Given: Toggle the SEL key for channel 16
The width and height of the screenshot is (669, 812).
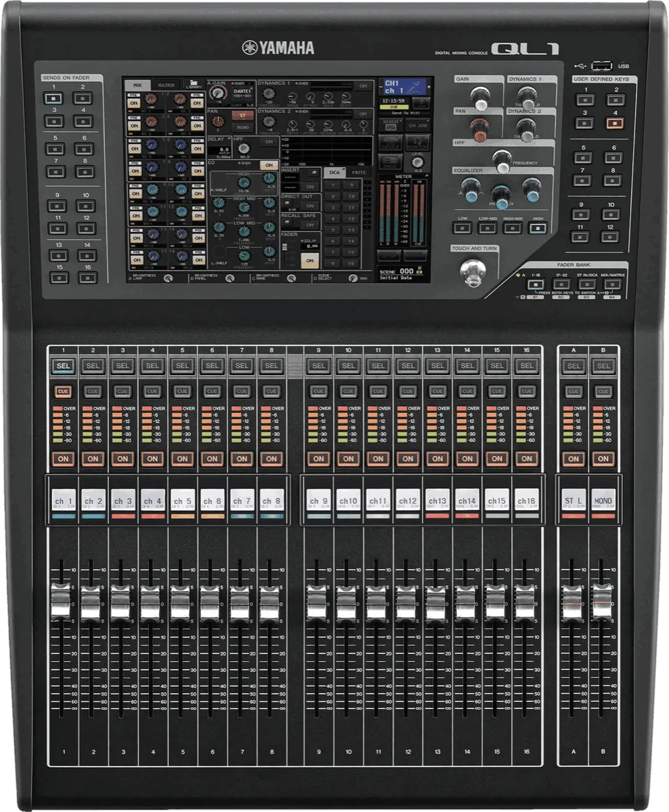Looking at the screenshot, I should tap(527, 365).
